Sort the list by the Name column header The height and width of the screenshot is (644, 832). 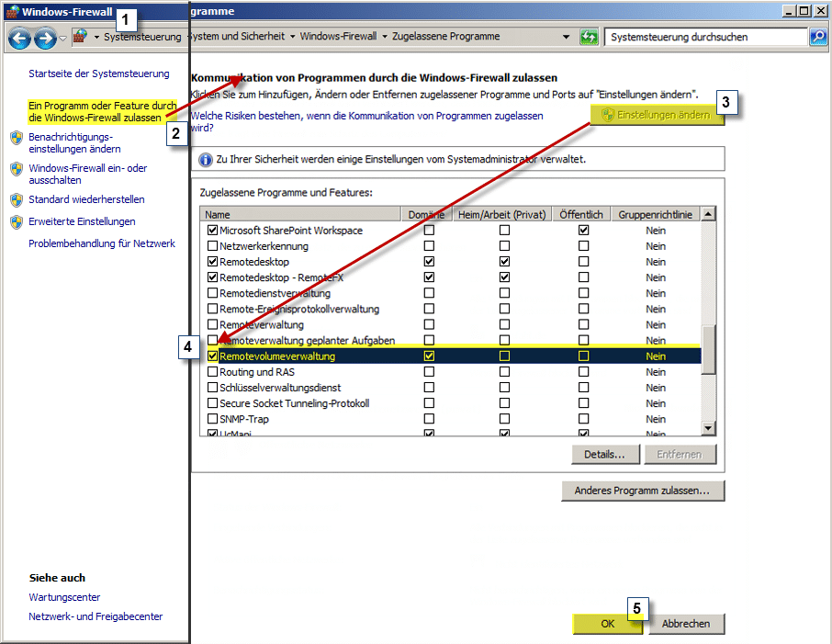coord(300,214)
